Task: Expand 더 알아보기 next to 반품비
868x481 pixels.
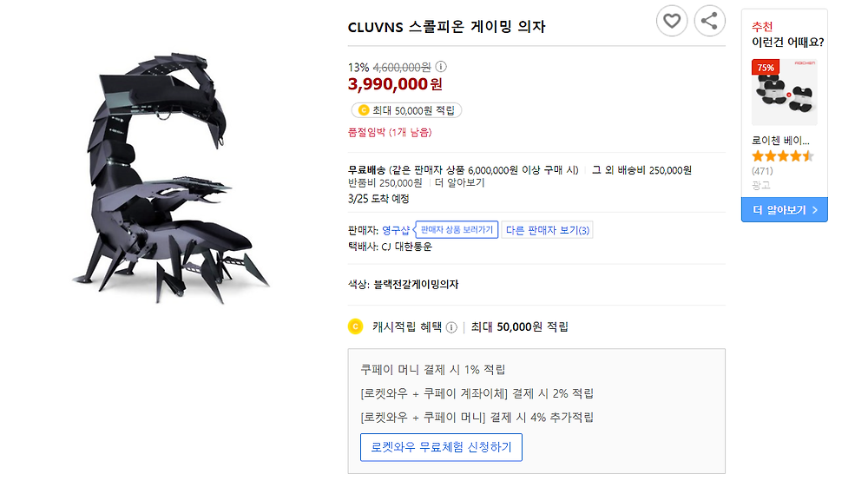Action: (x=459, y=183)
